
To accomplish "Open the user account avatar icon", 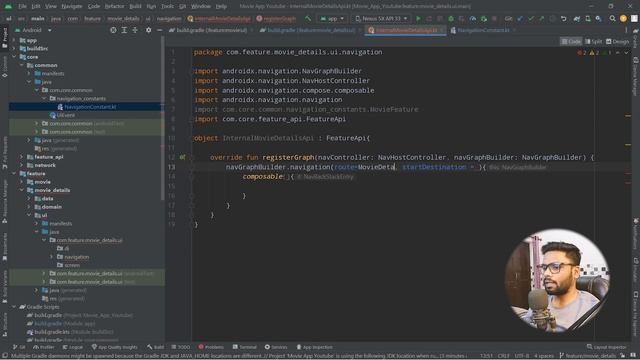I will coord(623,18).
